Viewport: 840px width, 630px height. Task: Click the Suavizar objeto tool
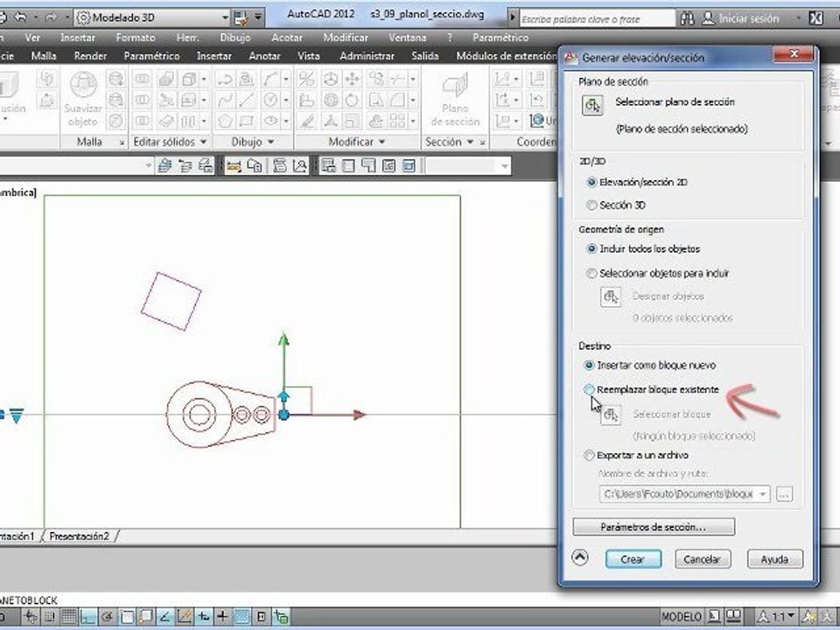[x=83, y=99]
